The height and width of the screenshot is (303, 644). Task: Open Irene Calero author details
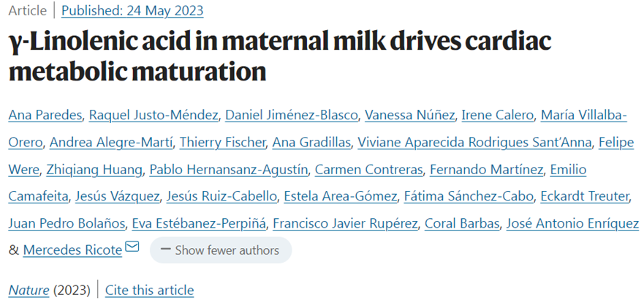(498, 116)
